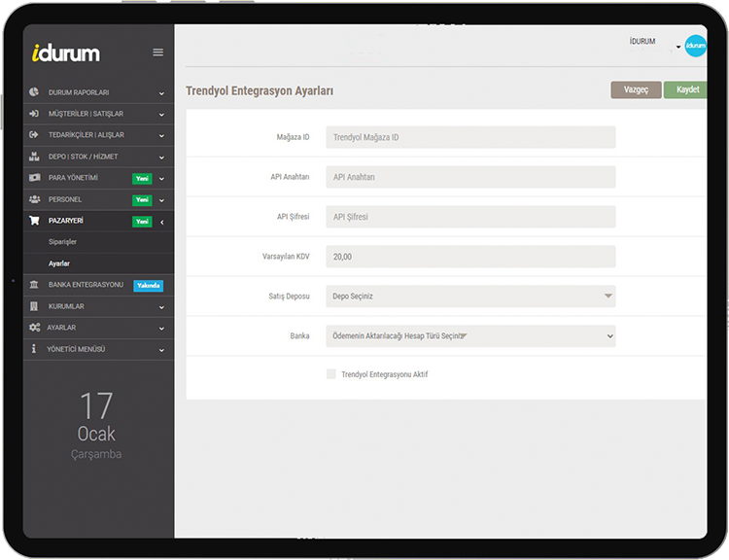Open the Pazaryeri menu label
Viewport: 729px width, 560px height.
[65, 221]
